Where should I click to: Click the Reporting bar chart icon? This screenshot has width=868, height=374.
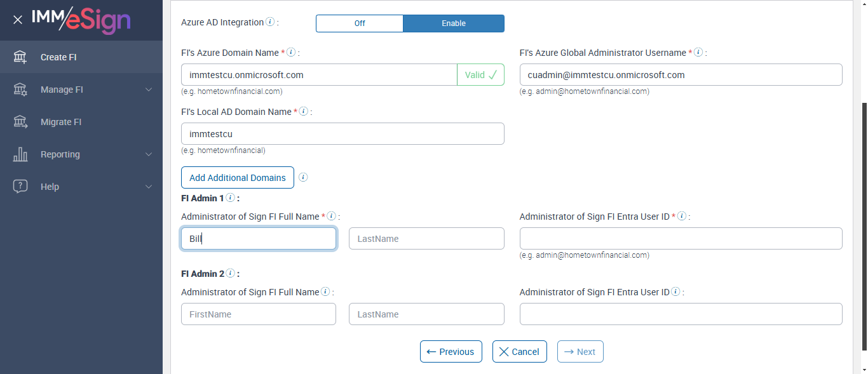click(x=20, y=154)
